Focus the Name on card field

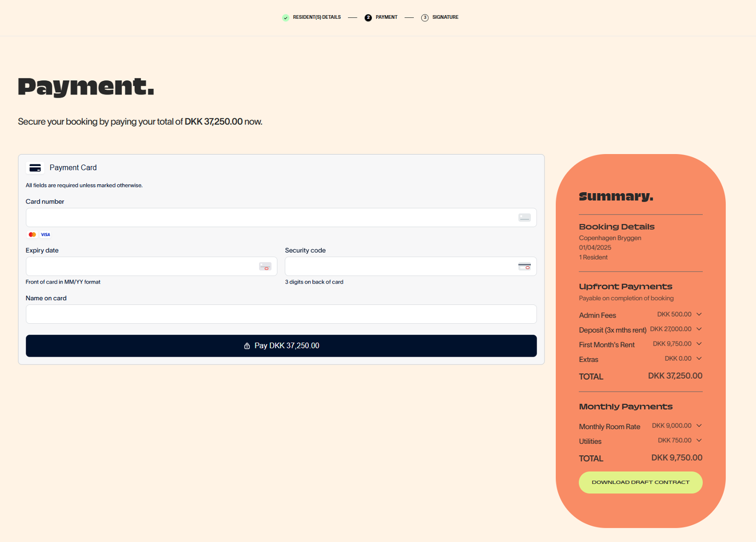pos(281,314)
